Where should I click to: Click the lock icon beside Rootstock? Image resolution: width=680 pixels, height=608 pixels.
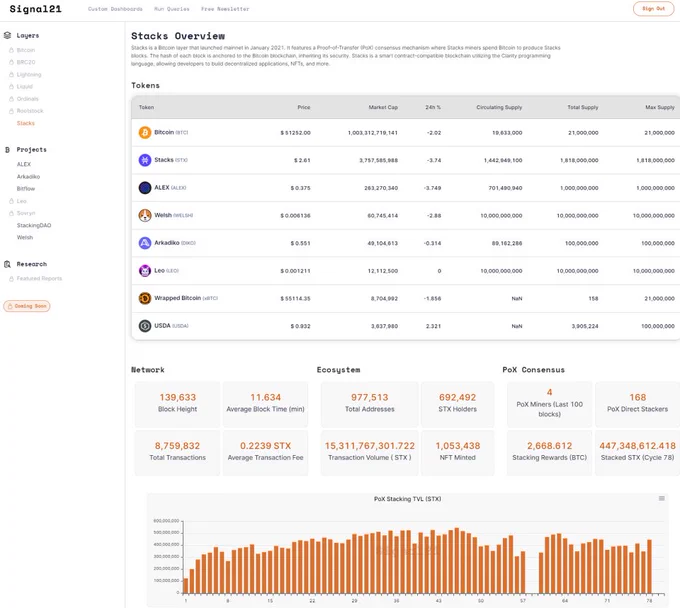pyautogui.click(x=11, y=111)
